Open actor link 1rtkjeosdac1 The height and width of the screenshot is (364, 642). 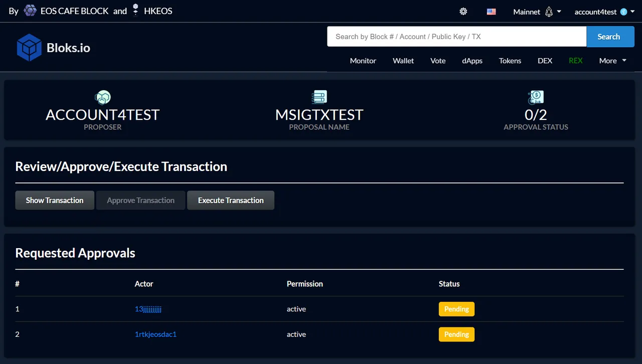point(155,334)
